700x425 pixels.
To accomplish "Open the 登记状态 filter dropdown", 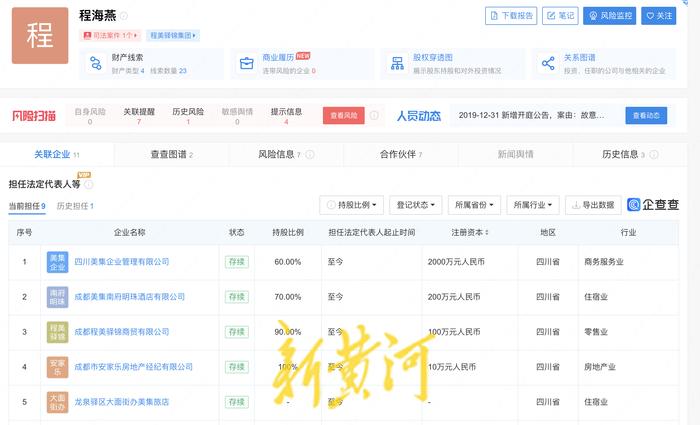I will pos(416,205).
